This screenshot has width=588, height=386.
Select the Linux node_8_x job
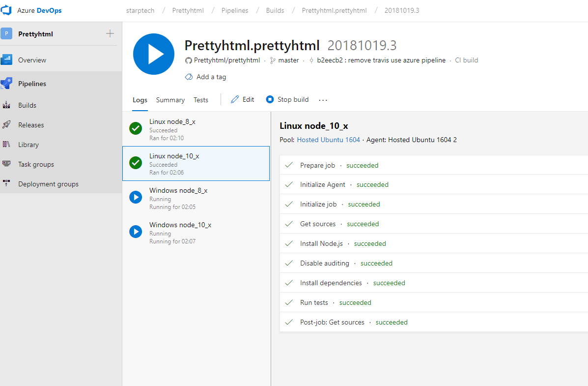click(x=196, y=129)
